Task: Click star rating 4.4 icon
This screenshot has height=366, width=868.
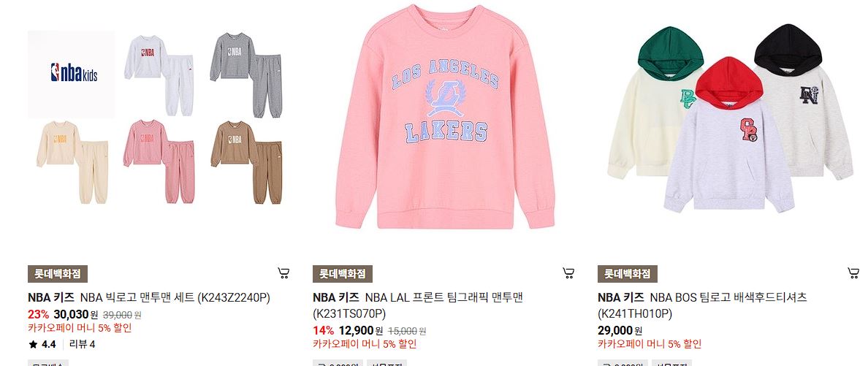Action: (x=33, y=344)
